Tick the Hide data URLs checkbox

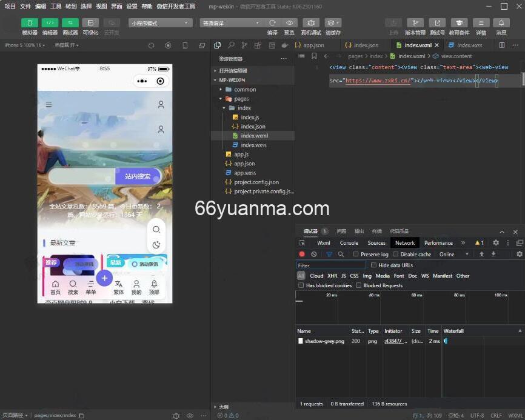point(373,265)
